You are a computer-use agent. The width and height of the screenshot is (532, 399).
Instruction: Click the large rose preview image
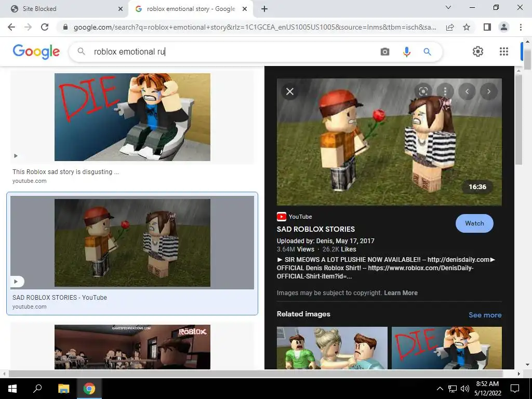[389, 142]
